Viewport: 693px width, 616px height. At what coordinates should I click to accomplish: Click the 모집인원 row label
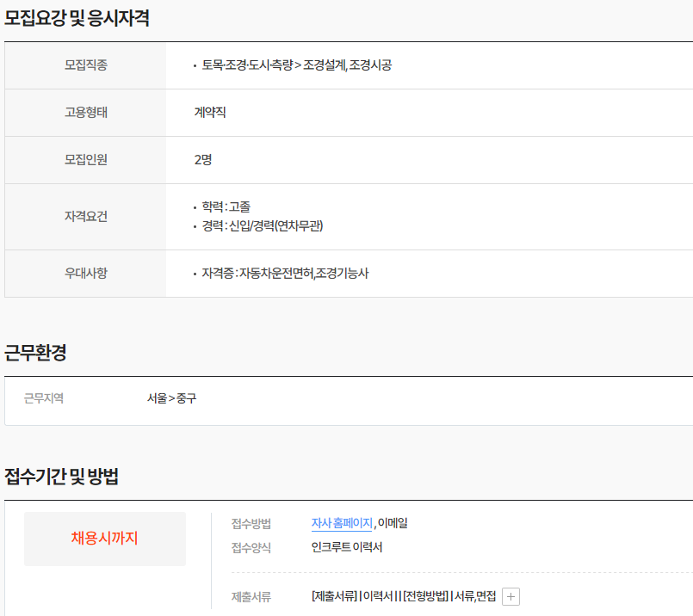pyautogui.click(x=86, y=160)
